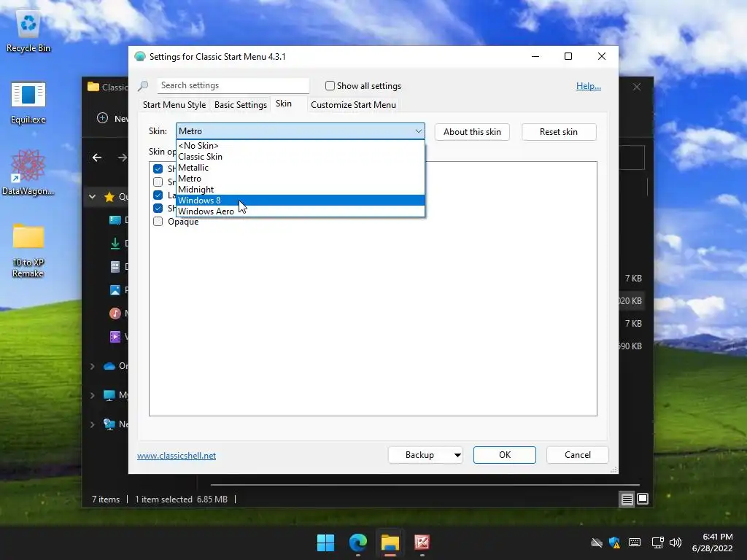This screenshot has height=560, width=747.
Task: Click the Desktop icon in Explorer sidebar
Action: tap(115, 220)
